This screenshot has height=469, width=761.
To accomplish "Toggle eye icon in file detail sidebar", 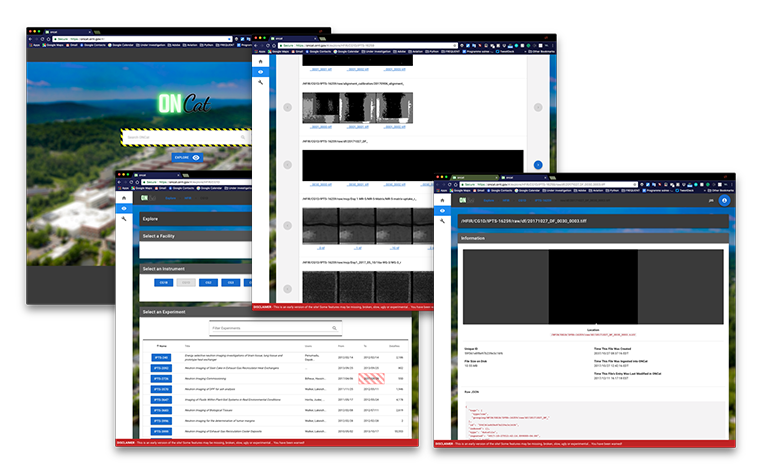I will pos(444,211).
